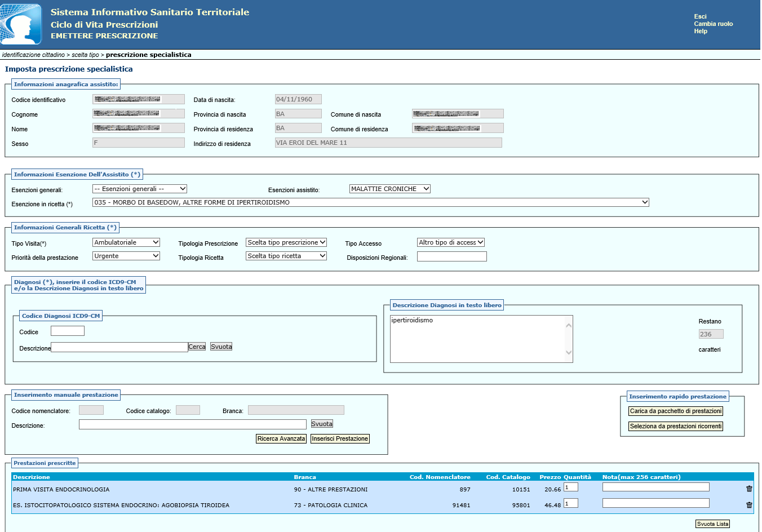Click the free-text diagnosis textarea with ipertiroidismo

pos(481,339)
